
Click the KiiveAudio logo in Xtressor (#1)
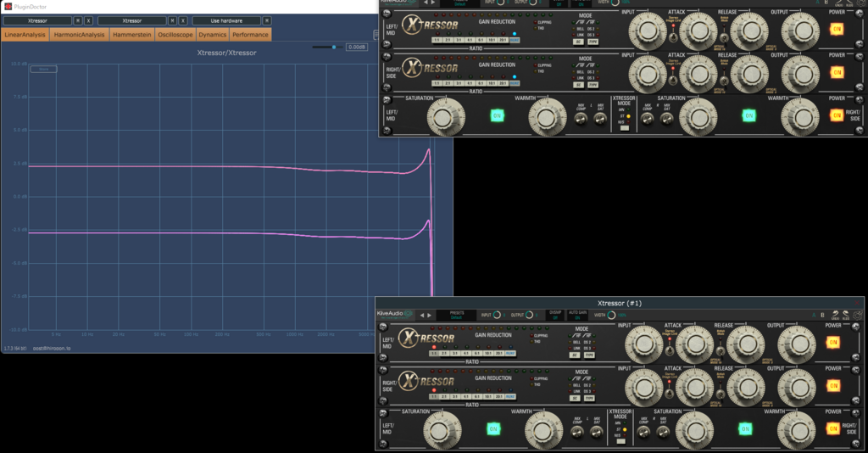[395, 314]
